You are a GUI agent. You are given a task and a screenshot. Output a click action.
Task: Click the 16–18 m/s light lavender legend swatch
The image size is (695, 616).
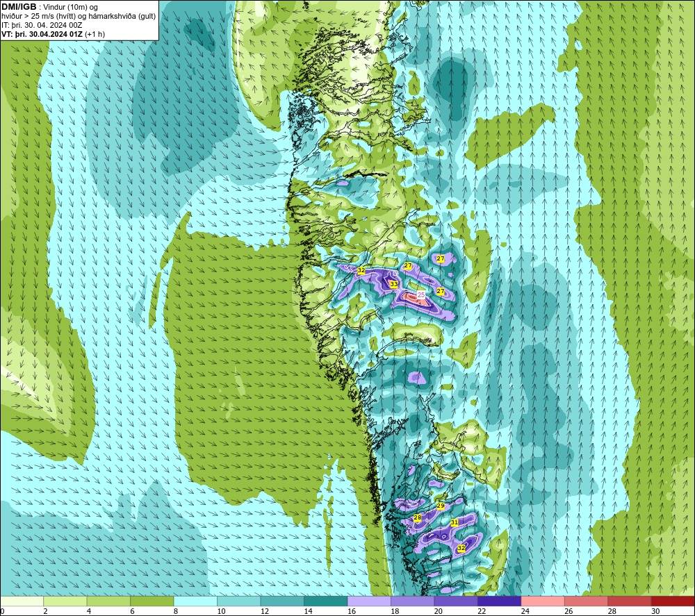(x=369, y=601)
